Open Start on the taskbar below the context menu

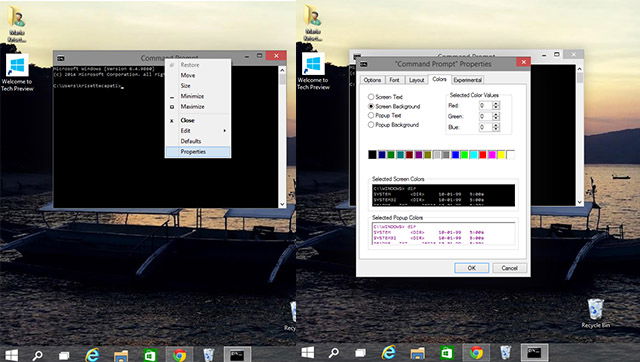click(x=11, y=355)
